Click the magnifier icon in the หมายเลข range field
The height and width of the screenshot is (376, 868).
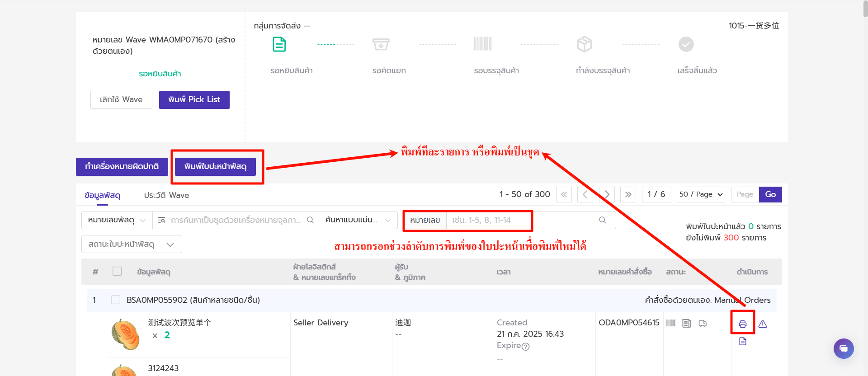coord(603,220)
